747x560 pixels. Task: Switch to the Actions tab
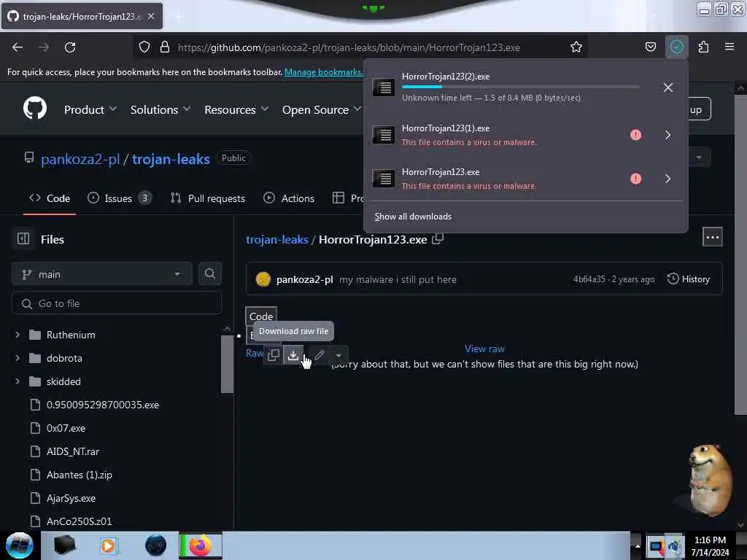(x=289, y=198)
